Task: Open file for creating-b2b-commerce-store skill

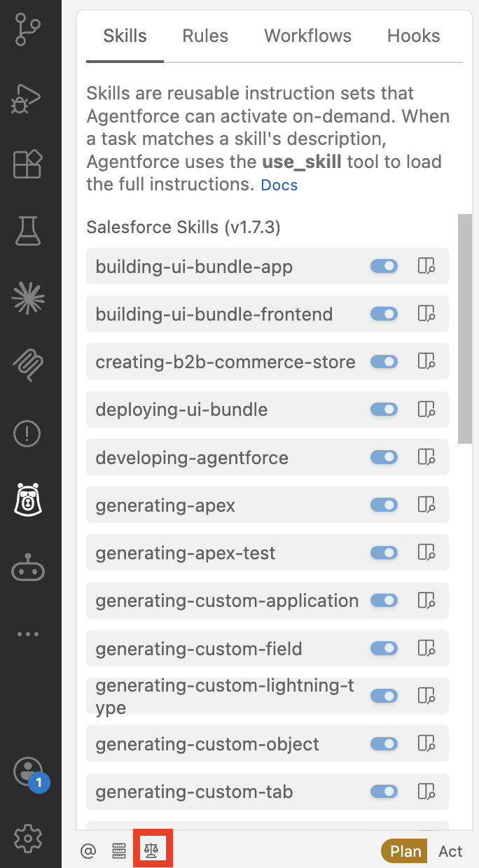Action: (x=426, y=361)
